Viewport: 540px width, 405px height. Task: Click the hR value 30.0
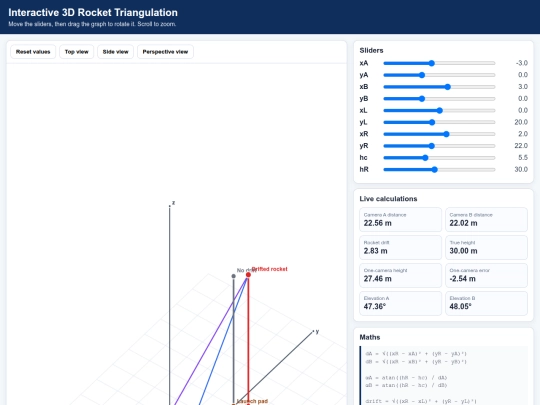521,169
